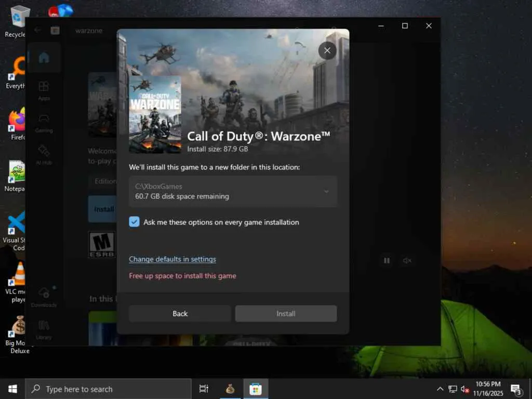This screenshot has width=532, height=399.
Task: Click the blue Install button on Store page
Action: (x=102, y=209)
